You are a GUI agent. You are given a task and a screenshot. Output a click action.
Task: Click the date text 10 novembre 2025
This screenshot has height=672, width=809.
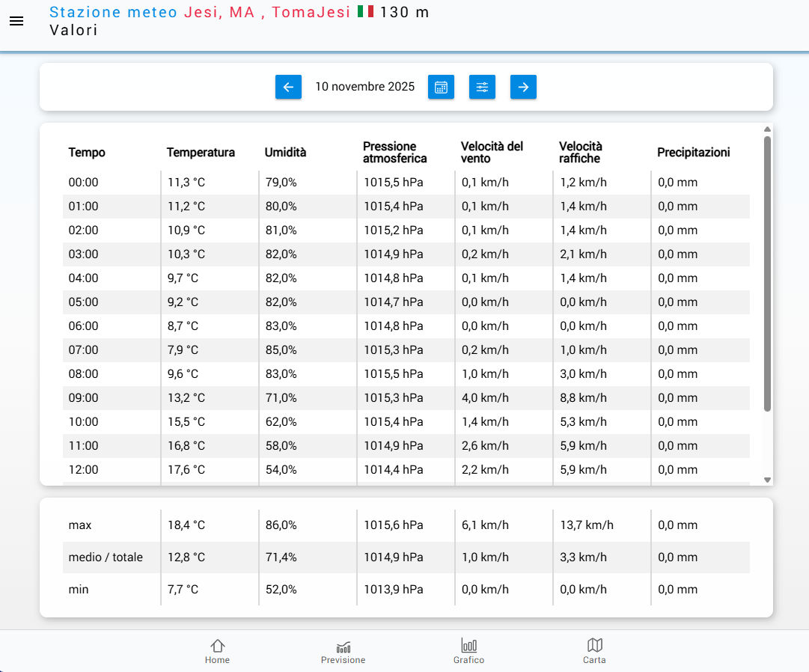tap(364, 87)
